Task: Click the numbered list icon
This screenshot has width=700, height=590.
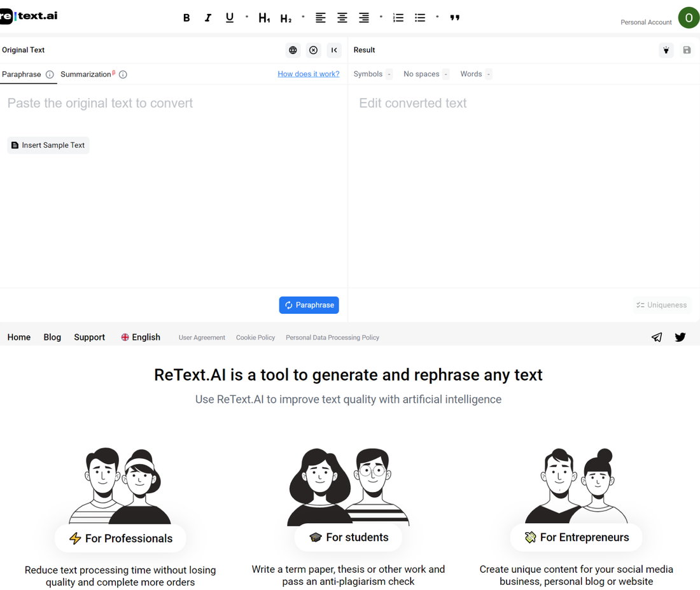Action: (x=398, y=17)
